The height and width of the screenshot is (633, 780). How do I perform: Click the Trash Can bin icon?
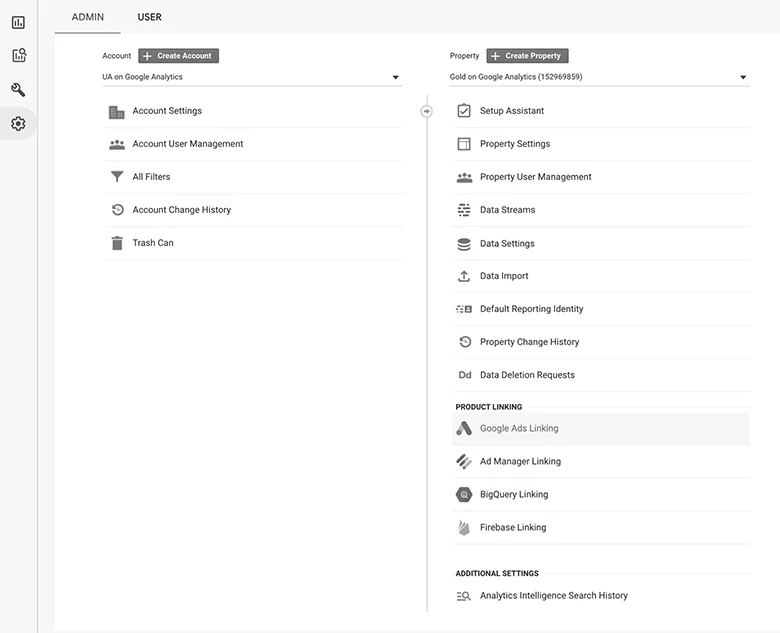point(117,243)
